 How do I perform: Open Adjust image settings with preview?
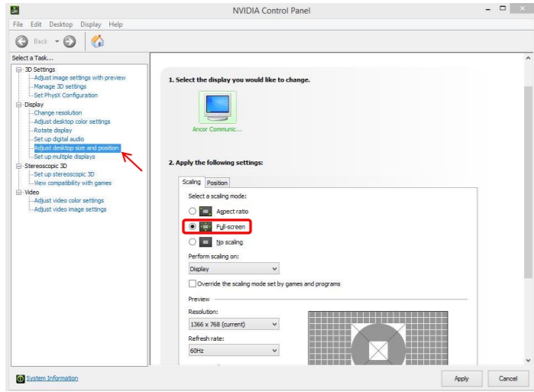pyautogui.click(x=79, y=78)
